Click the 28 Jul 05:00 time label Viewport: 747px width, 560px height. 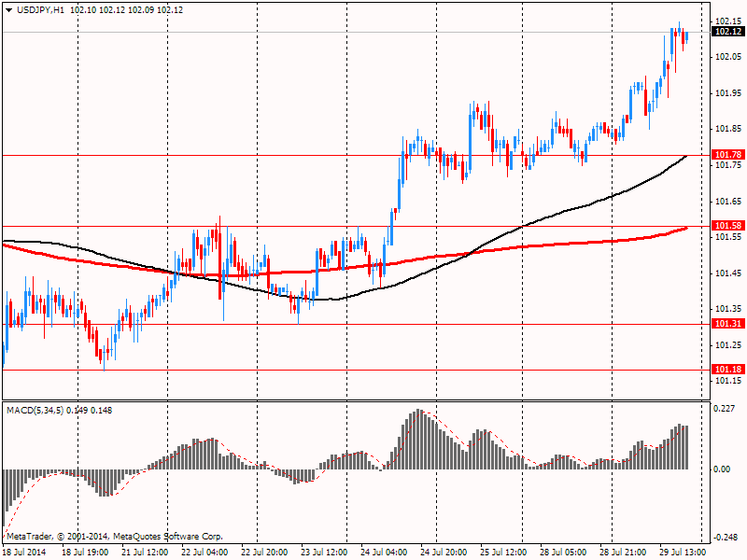coord(563,553)
